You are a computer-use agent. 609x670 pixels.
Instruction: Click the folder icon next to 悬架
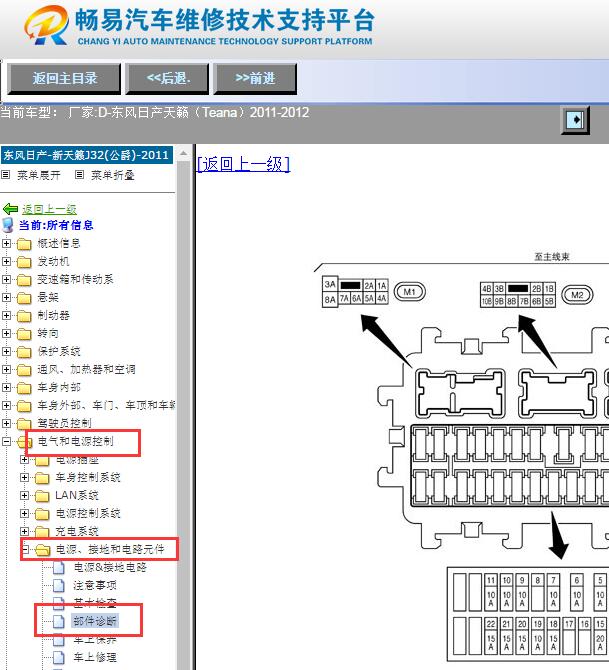tap(24, 298)
